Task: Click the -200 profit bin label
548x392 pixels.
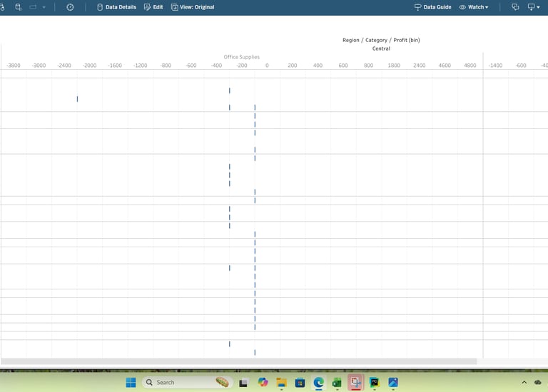Action: pos(241,66)
